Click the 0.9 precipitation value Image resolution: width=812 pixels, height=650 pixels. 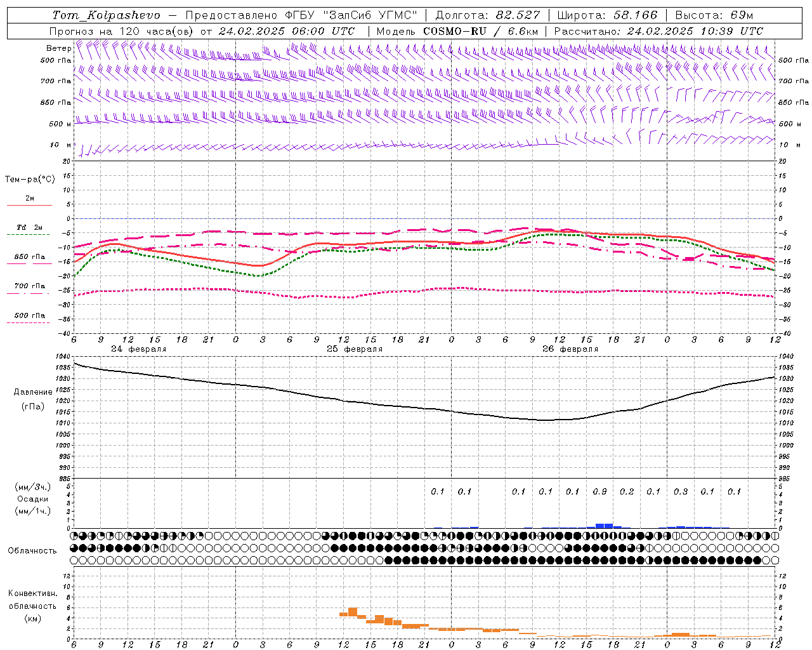[x=599, y=492]
